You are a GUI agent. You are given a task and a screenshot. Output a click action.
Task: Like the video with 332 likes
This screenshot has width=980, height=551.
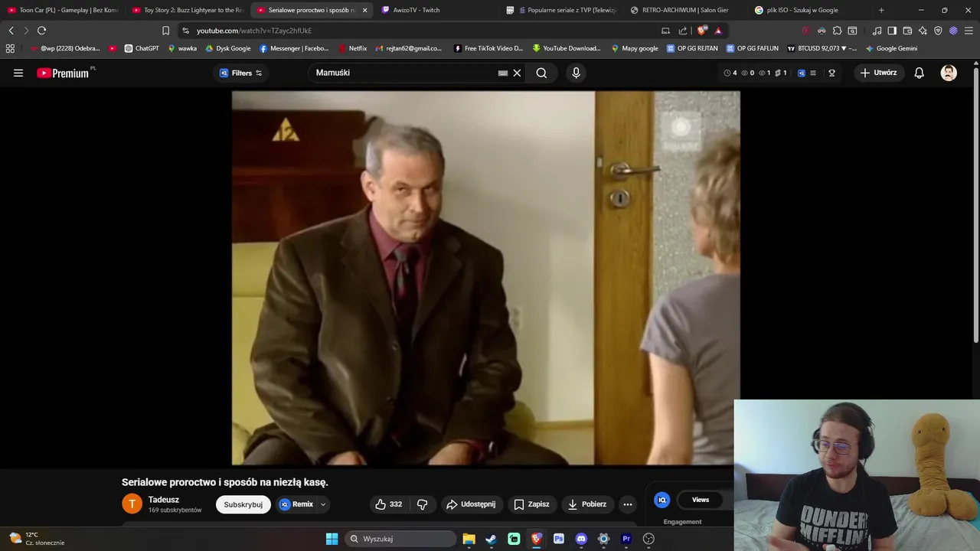pyautogui.click(x=388, y=504)
